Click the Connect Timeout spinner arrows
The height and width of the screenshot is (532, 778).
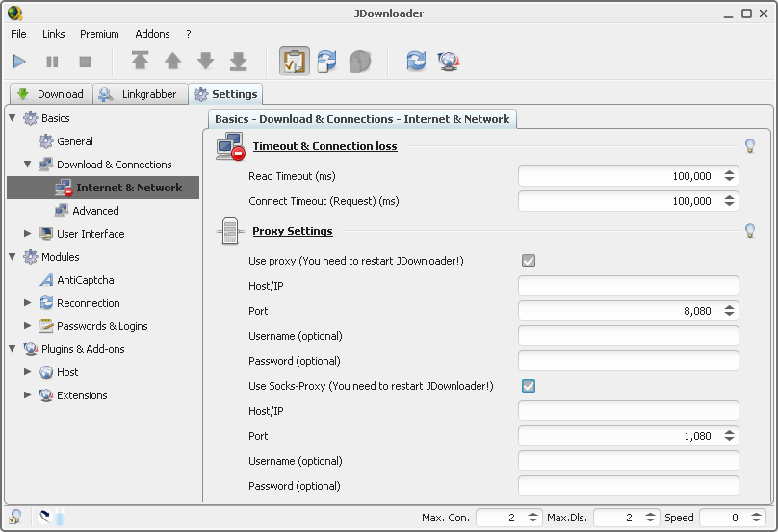(729, 201)
